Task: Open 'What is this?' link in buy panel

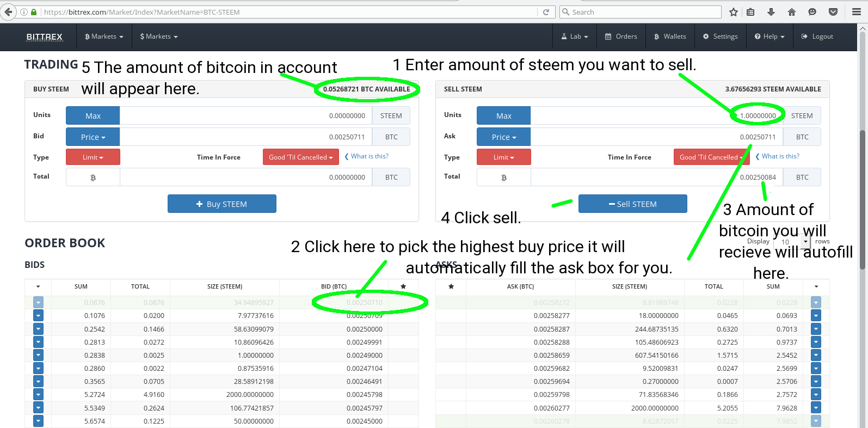Action: click(x=367, y=156)
